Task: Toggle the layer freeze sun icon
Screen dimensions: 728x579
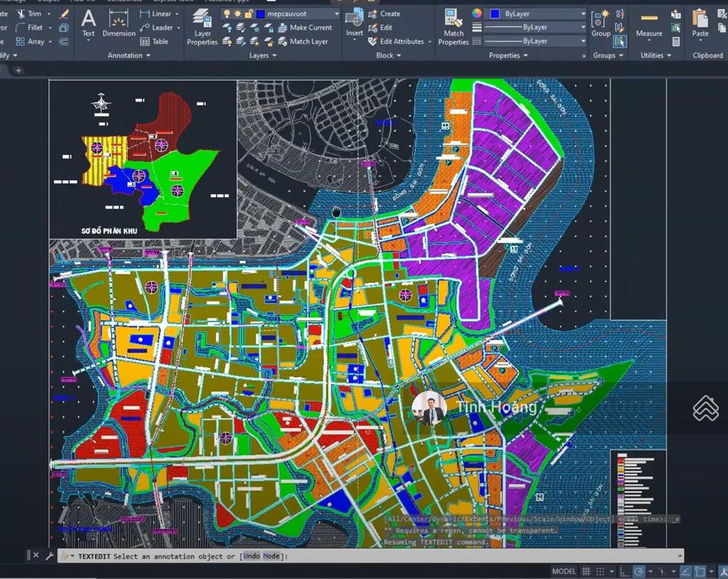Action: point(237,14)
